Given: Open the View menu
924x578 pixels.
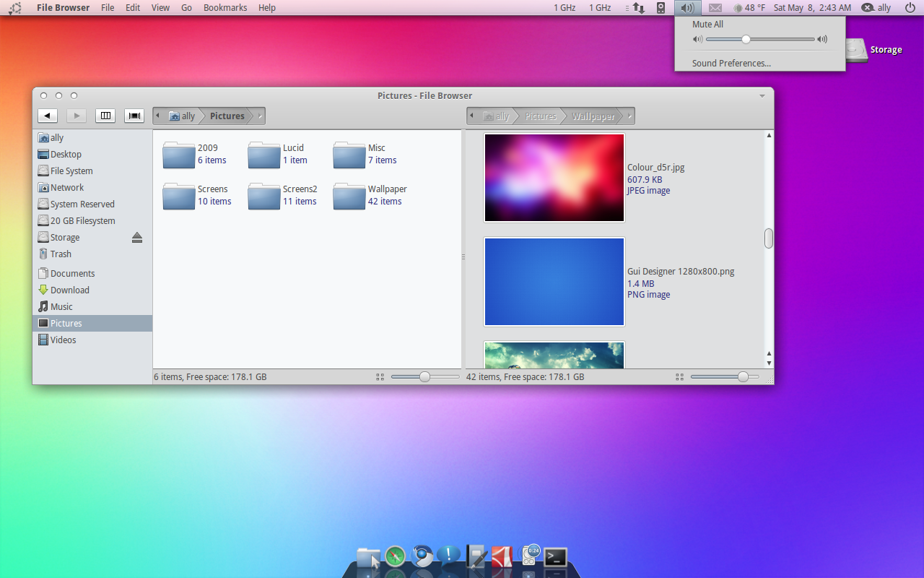Looking at the screenshot, I should (161, 8).
